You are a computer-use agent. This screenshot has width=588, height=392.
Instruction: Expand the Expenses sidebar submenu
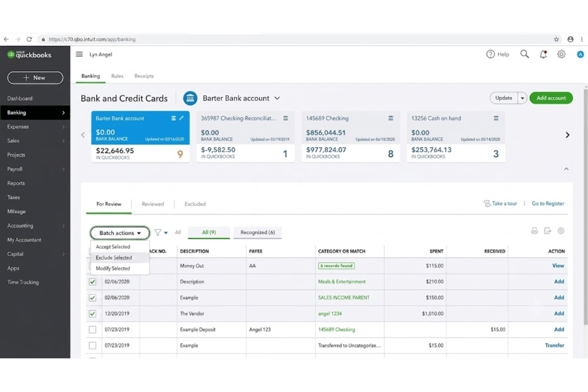point(64,127)
